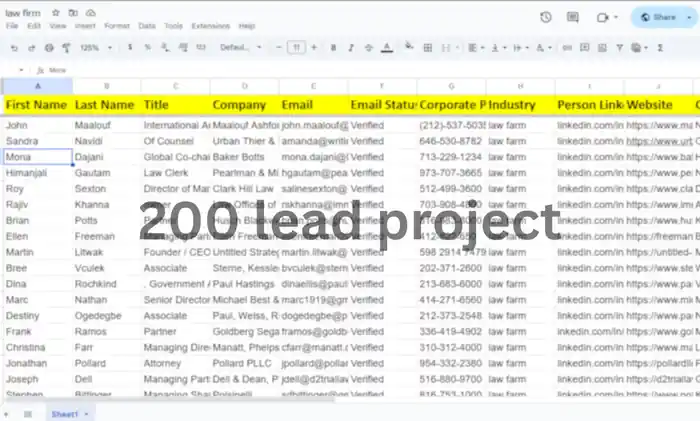Select the Pollard PLLC company cell
Viewport: 700px width, 421px height.
pos(245,363)
